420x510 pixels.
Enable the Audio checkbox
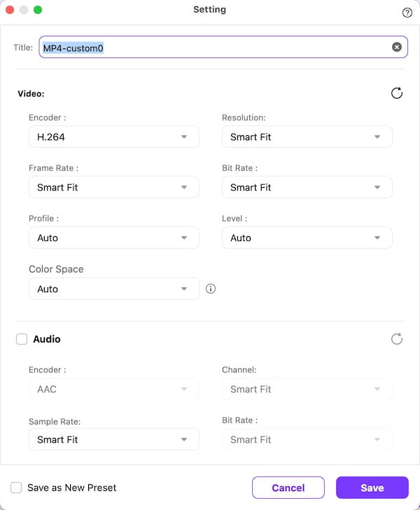[x=22, y=339]
